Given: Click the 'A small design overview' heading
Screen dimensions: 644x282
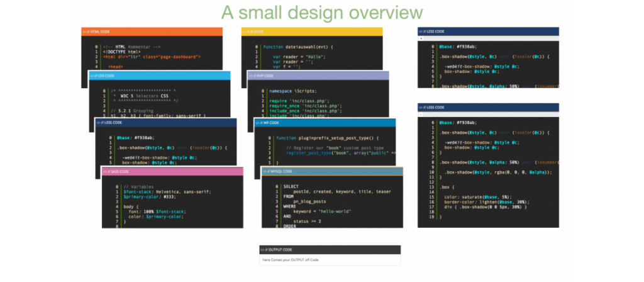Looking at the screenshot, I should (x=322, y=13).
